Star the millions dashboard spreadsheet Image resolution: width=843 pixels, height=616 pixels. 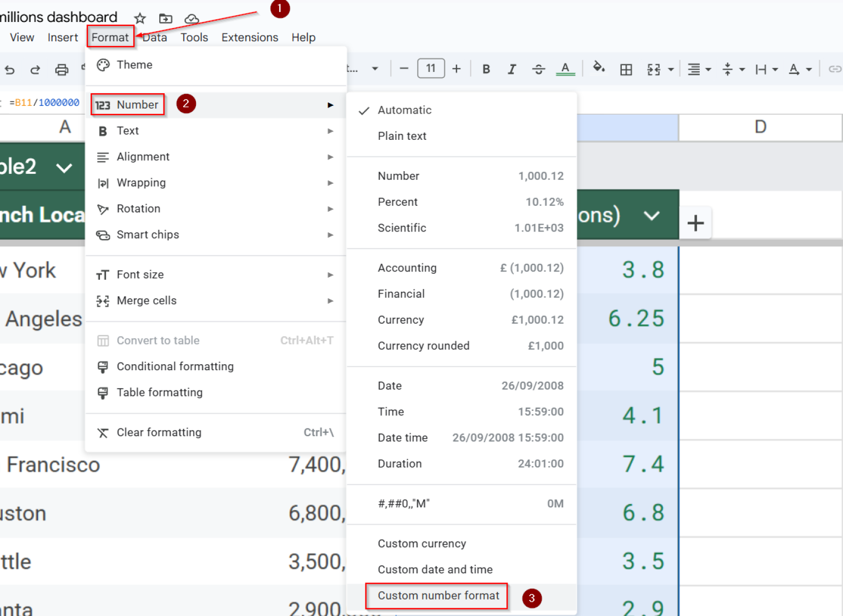click(x=139, y=18)
